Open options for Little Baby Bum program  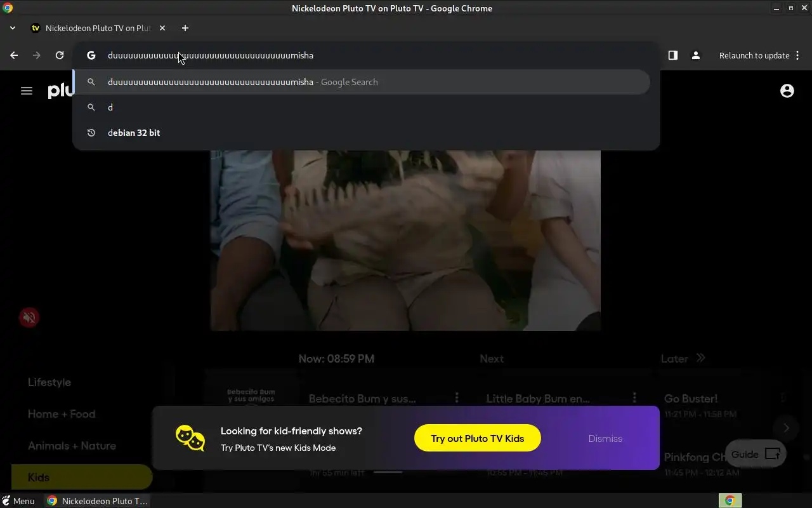coord(634,398)
